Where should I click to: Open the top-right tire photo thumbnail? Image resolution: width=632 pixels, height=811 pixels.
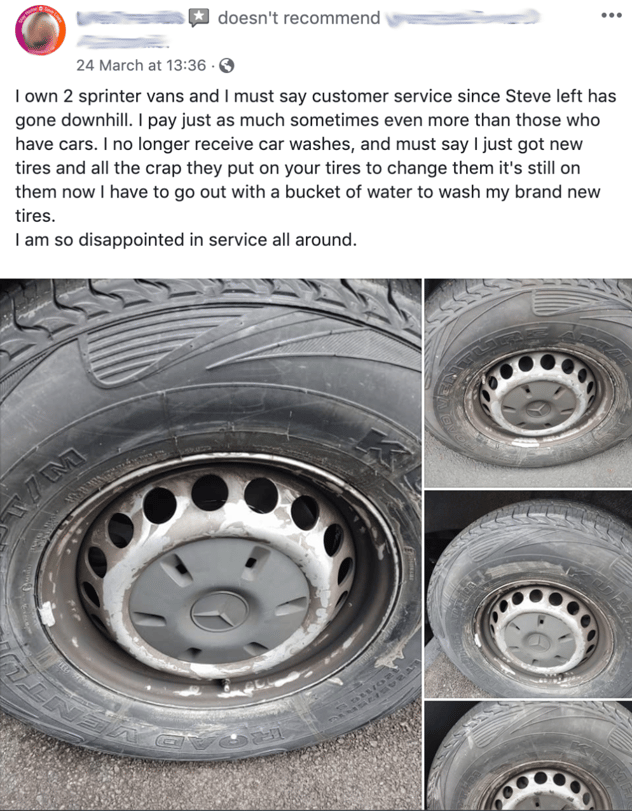529,383
